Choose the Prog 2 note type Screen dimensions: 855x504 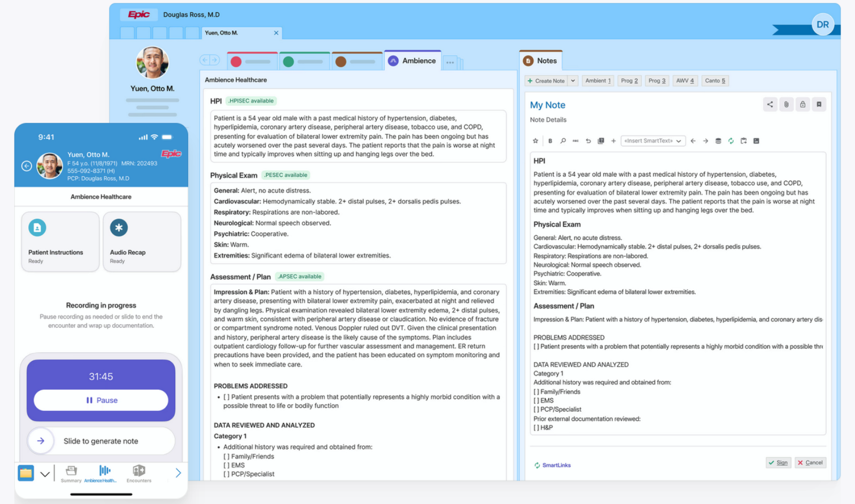[x=629, y=81]
